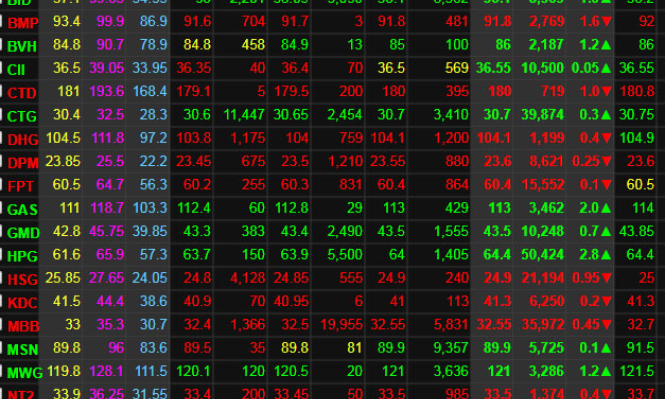Select HPG bid volume 5,500

point(345,254)
